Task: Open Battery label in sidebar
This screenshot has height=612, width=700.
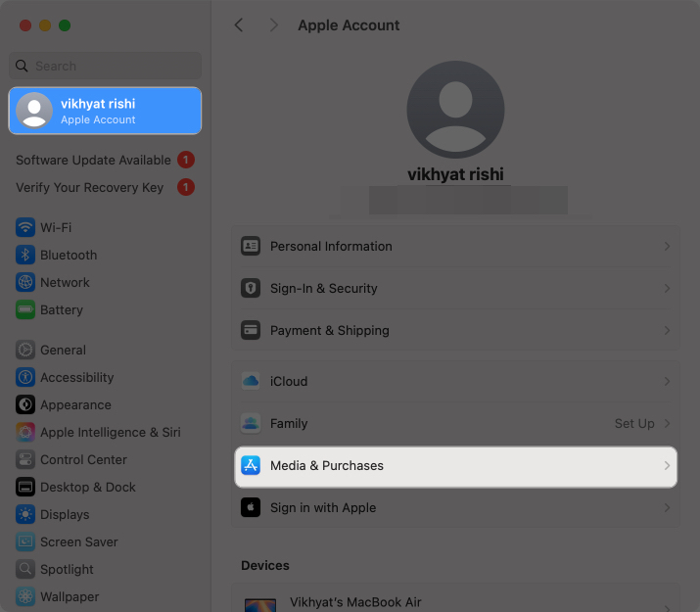Action: (62, 309)
